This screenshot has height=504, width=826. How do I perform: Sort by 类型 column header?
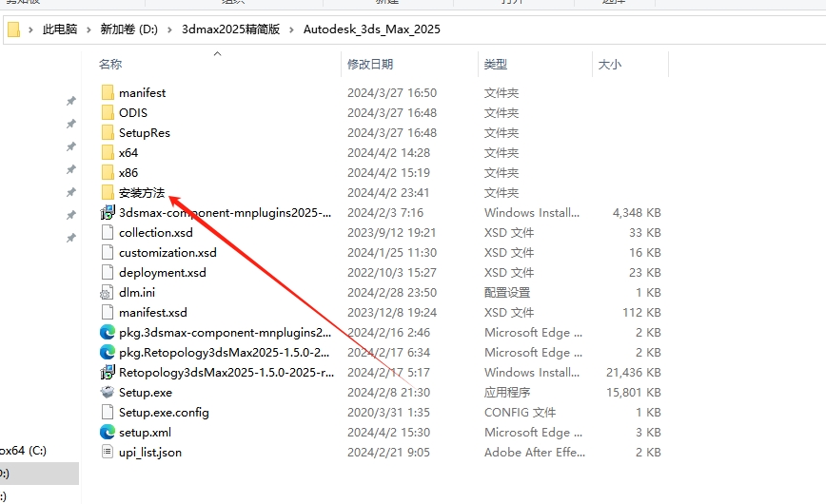496,65
